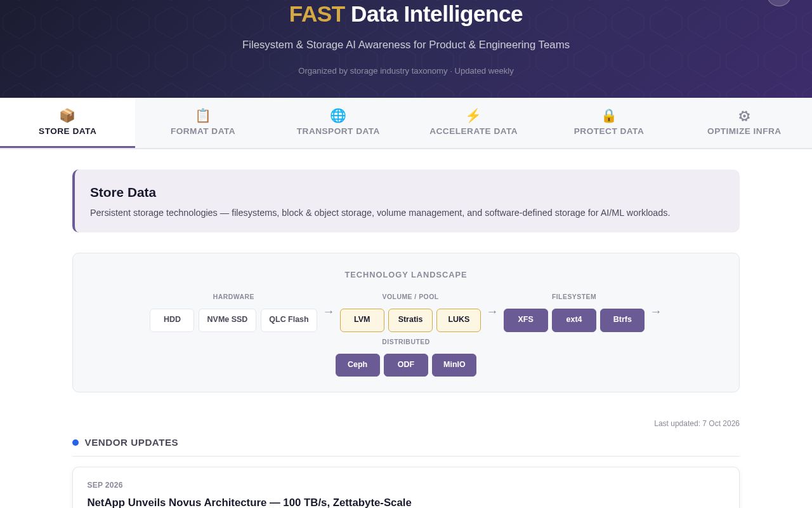The height and width of the screenshot is (508, 812).
Task: Click the Transport Data globe icon
Action: click(338, 116)
